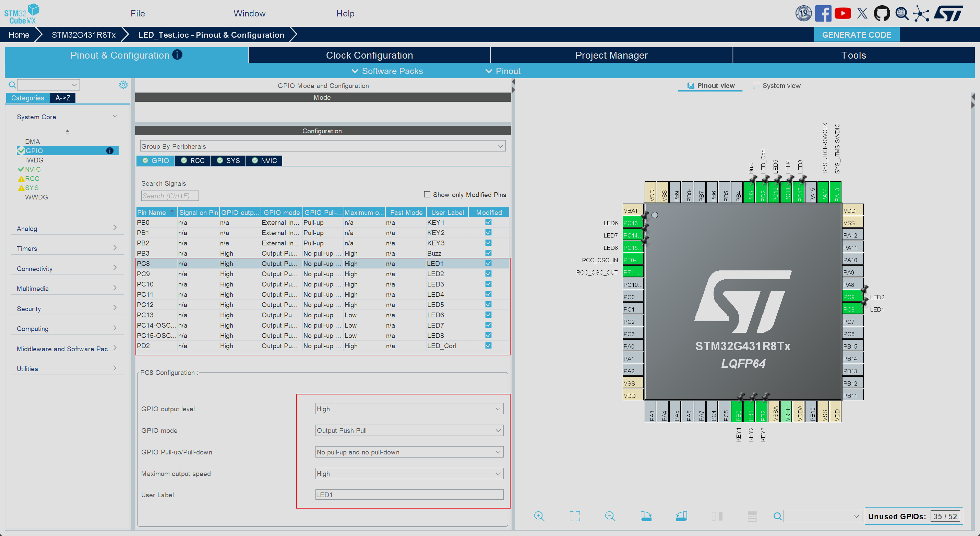This screenshot has width=980, height=536.
Task: Rotate the chip view clockwise
Action: pos(646,516)
